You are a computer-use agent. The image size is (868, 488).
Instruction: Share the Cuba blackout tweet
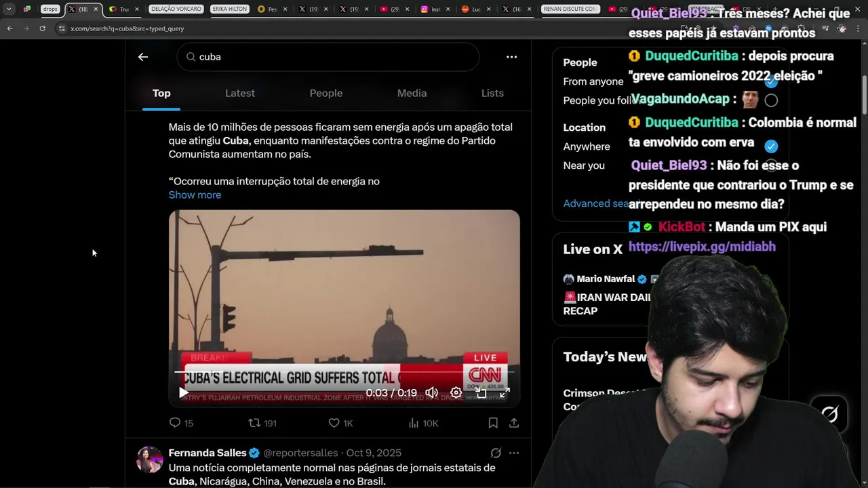tap(514, 423)
